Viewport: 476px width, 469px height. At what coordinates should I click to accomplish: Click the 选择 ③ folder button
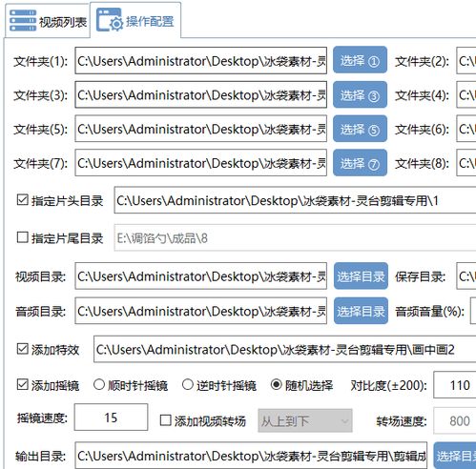pyautogui.click(x=360, y=94)
